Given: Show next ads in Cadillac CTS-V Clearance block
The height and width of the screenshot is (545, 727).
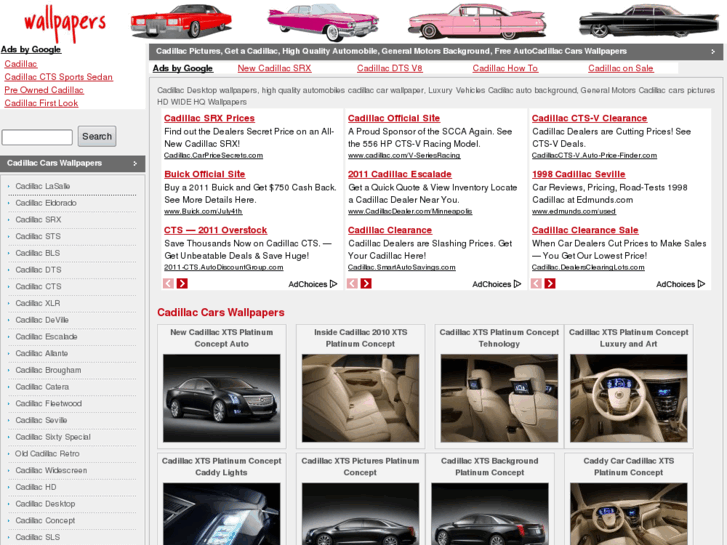Looking at the screenshot, I should [x=550, y=283].
